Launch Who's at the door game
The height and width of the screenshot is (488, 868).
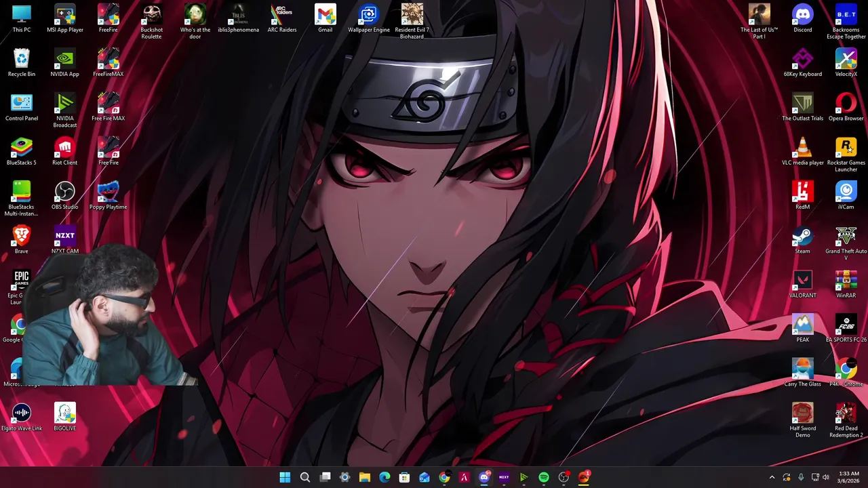pyautogui.click(x=195, y=22)
